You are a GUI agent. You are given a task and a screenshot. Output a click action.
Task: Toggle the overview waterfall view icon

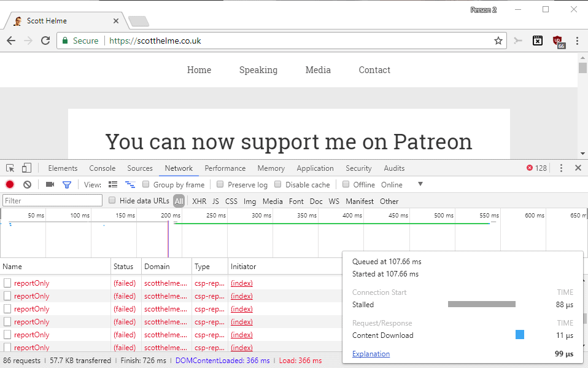(x=130, y=184)
